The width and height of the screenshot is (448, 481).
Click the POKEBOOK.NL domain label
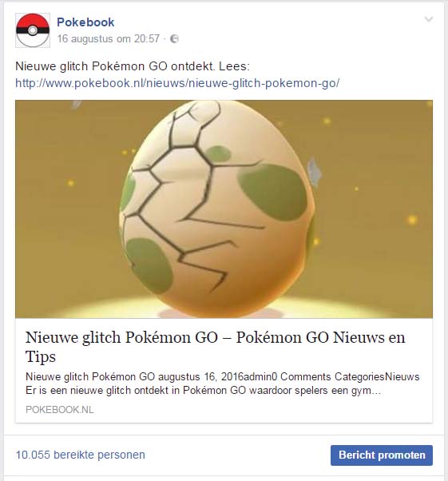pos(60,410)
